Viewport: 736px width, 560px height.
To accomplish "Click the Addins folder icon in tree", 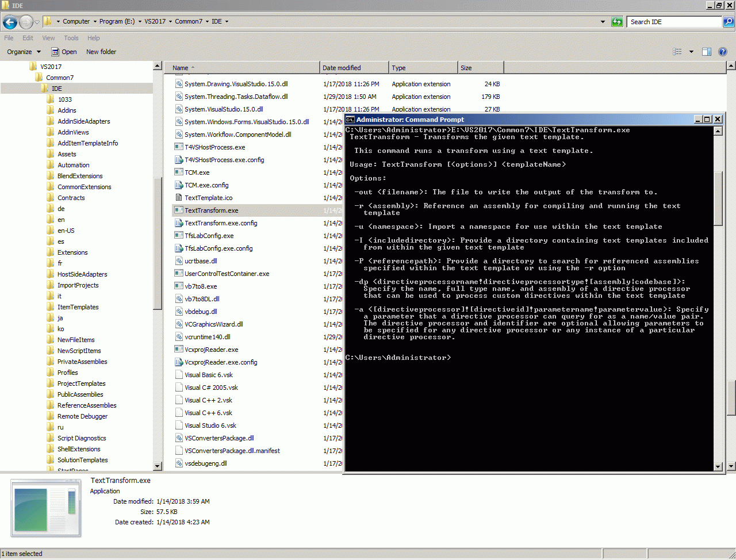I will [x=51, y=110].
